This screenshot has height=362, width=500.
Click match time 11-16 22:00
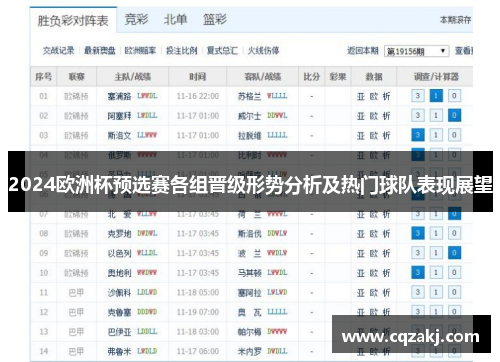coord(198,96)
